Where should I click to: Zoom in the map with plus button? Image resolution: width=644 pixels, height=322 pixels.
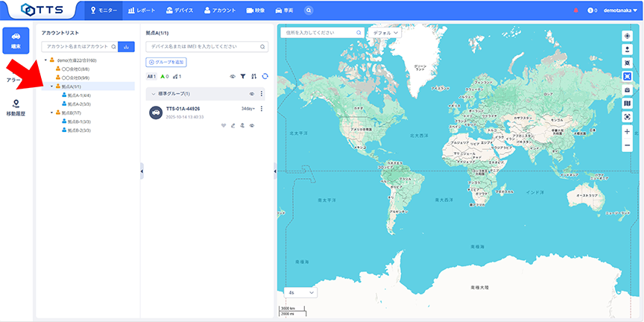tap(627, 131)
